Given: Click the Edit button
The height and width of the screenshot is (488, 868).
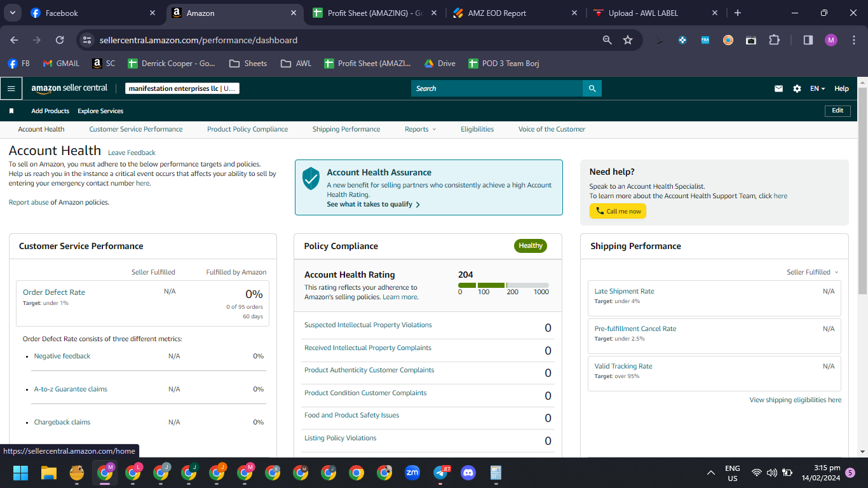Looking at the screenshot, I should point(837,111).
